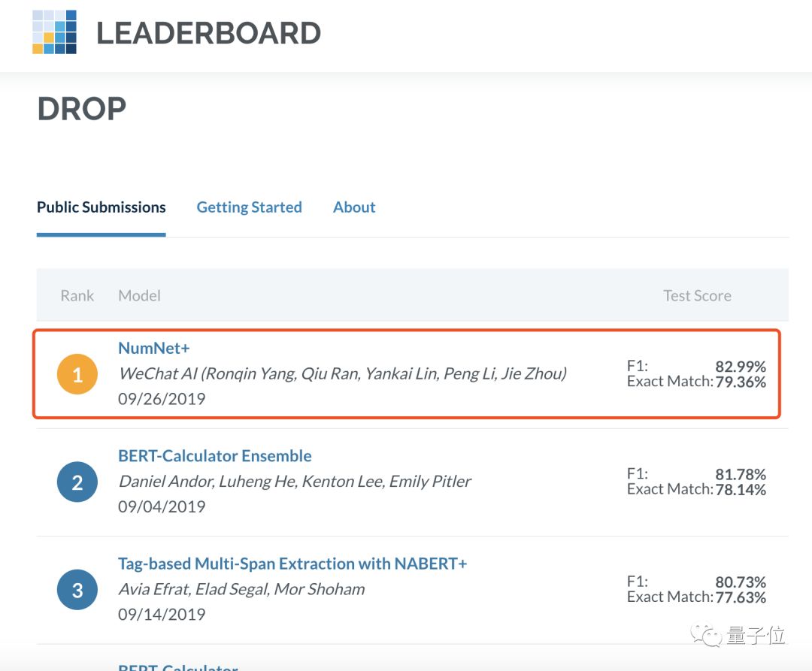
Task: Select the Public Submissions tab
Action: [101, 207]
